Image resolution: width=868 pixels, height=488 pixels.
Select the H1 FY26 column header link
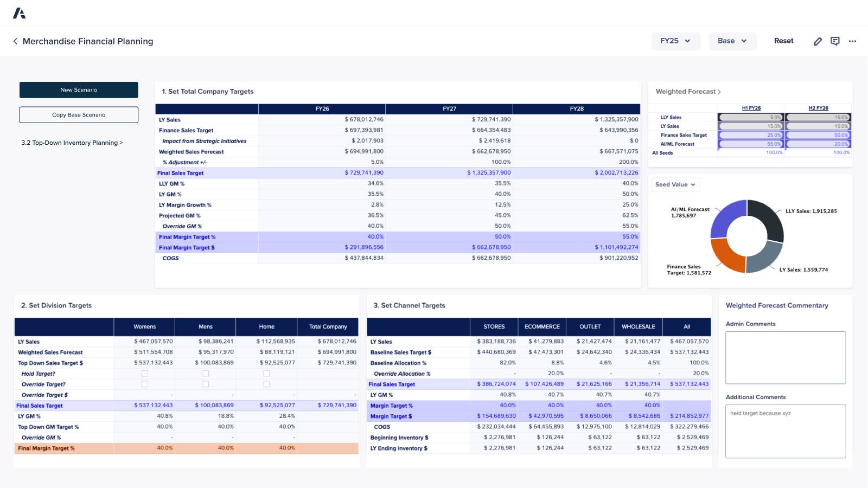coord(751,108)
